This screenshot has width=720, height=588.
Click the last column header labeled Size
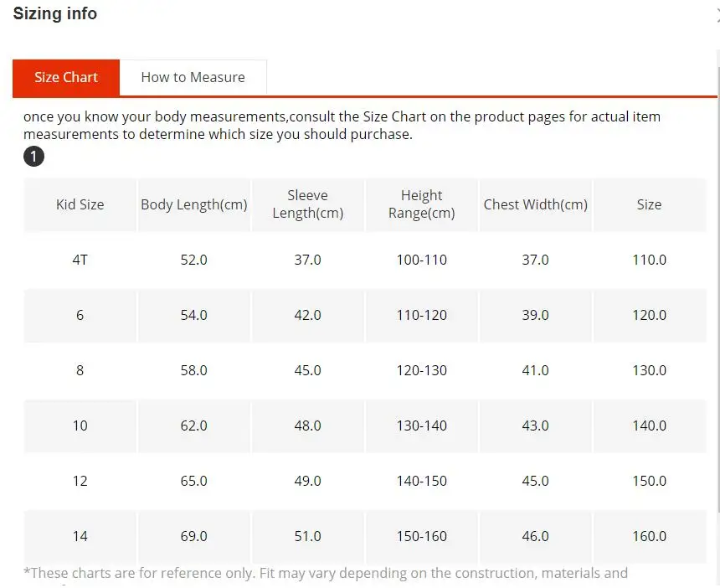(650, 204)
